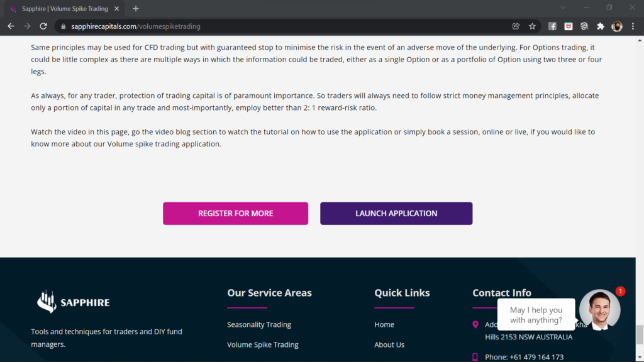Open the Chrome three-dot menu

pyautogui.click(x=633, y=26)
